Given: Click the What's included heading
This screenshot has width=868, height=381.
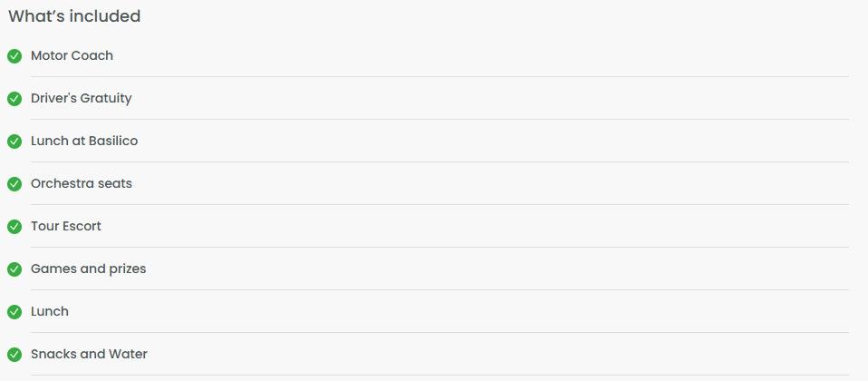Looking at the screenshot, I should pos(74,16).
